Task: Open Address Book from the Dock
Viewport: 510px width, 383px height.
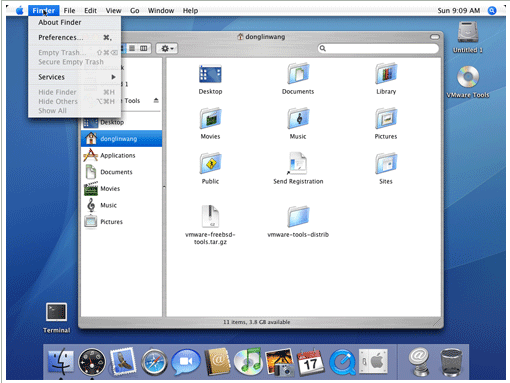Action: pyautogui.click(x=217, y=361)
